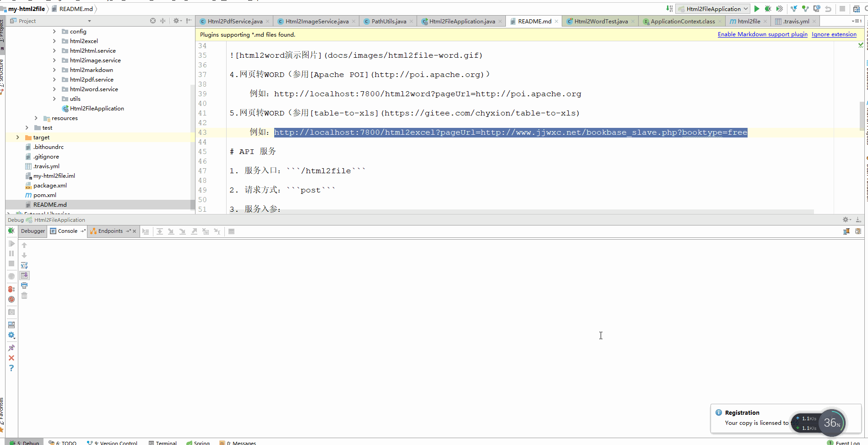The height and width of the screenshot is (445, 868).
Task: Click the Commit changes VCS icon
Action: coord(805,9)
